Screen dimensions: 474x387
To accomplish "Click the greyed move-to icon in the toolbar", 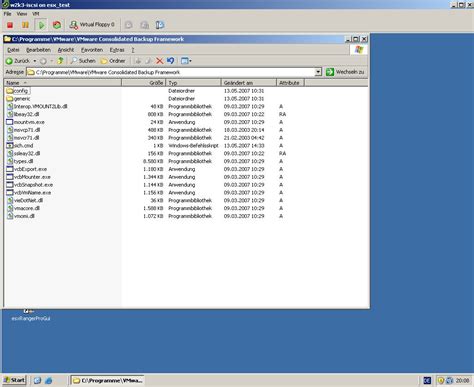I will [x=138, y=61].
